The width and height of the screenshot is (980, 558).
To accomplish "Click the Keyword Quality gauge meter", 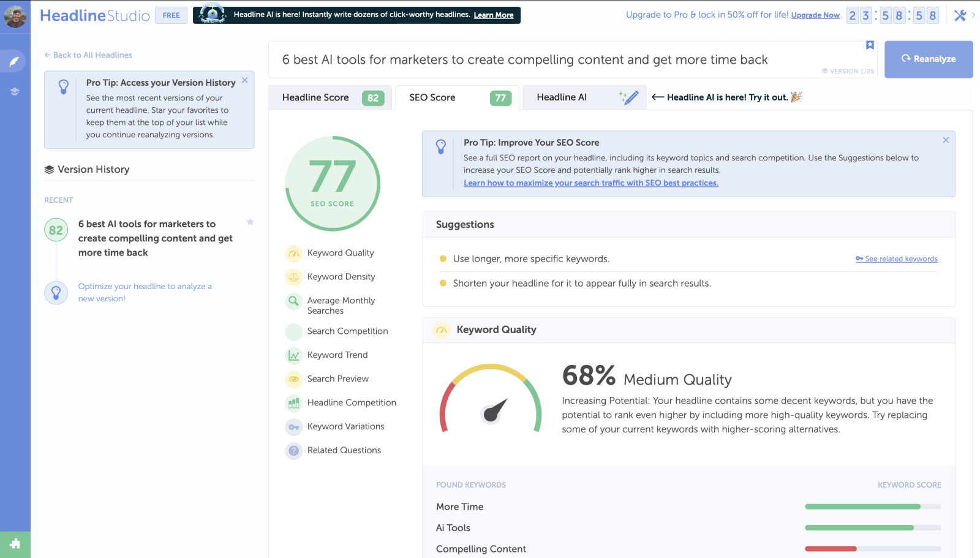I will 491,399.
